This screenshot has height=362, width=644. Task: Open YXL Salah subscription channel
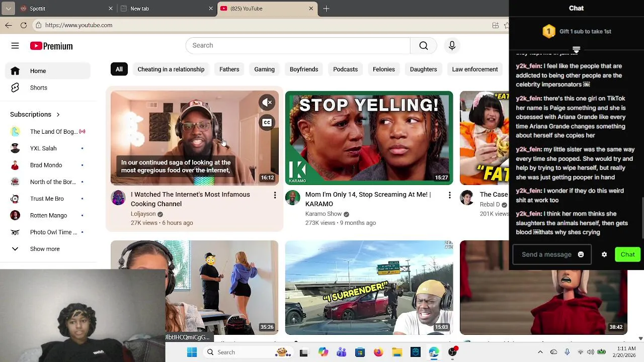48,148
